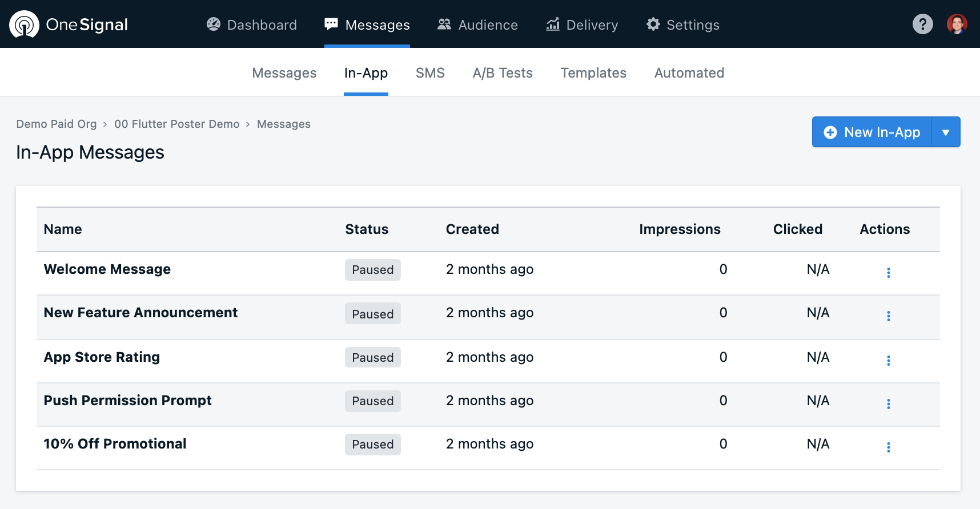This screenshot has height=509, width=980.
Task: Switch to the SMS tab
Action: 430,73
